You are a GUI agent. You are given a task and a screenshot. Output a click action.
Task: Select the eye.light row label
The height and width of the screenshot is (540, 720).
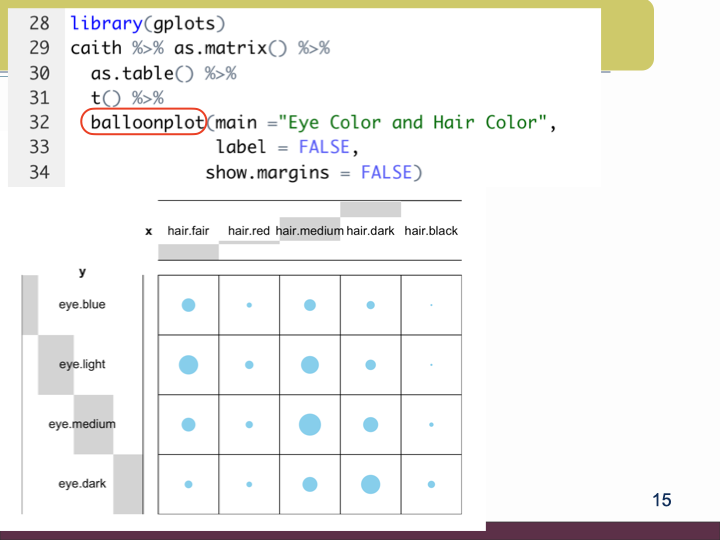[81, 365]
